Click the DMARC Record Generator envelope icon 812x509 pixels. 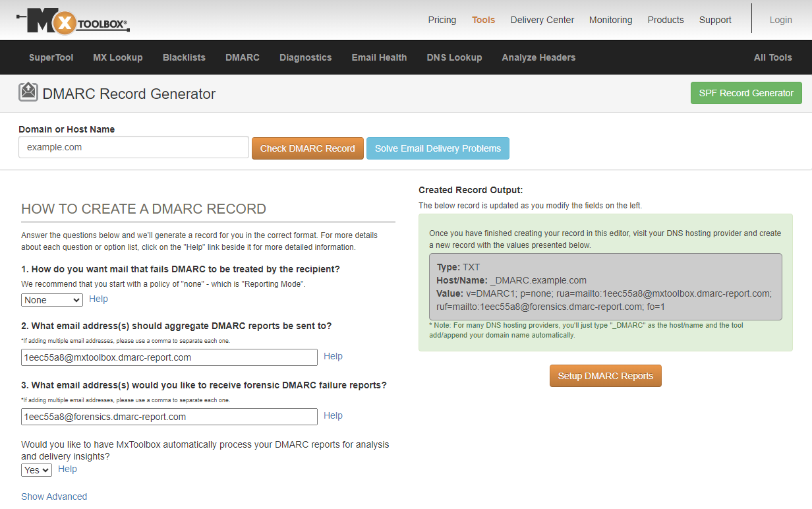(28, 92)
